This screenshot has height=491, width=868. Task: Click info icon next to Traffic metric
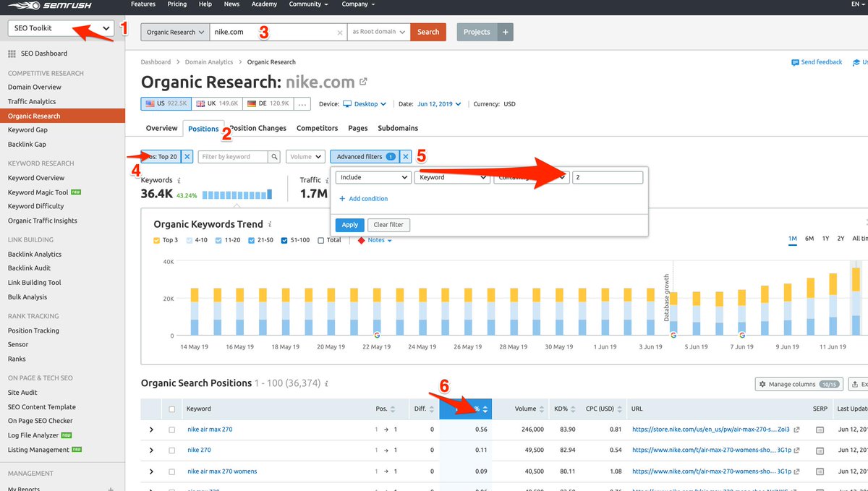(x=328, y=180)
